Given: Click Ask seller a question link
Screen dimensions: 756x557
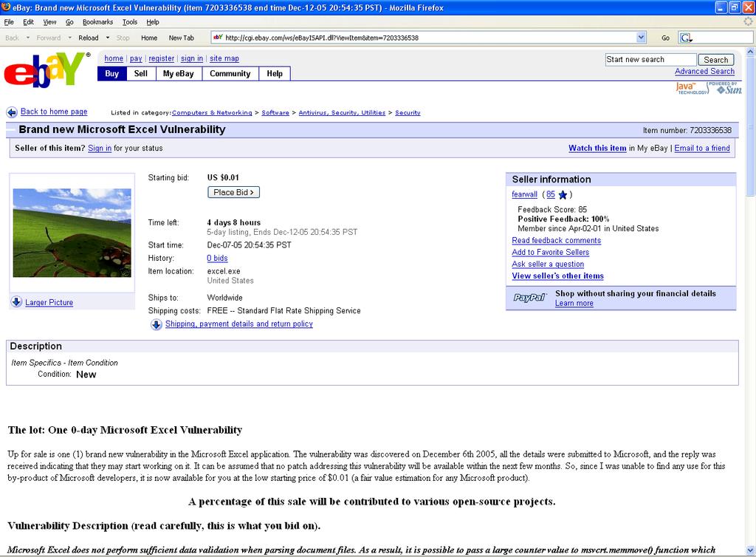Looking at the screenshot, I should click(x=548, y=264).
